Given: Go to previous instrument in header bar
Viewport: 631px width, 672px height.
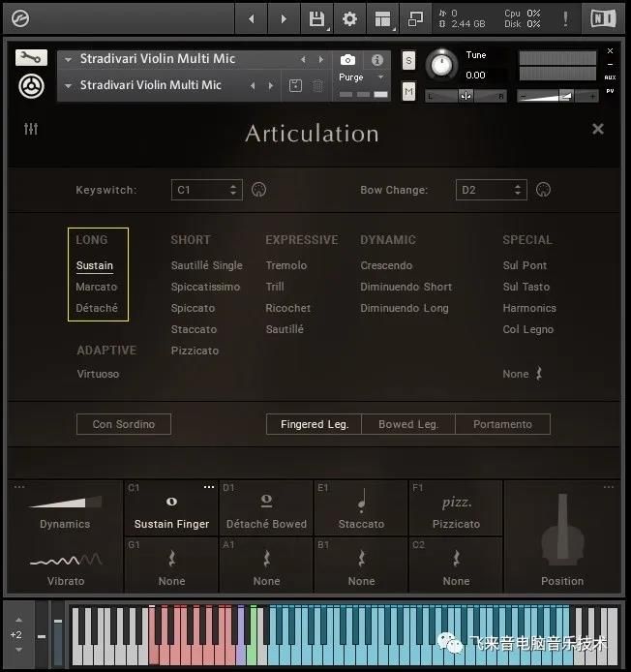Looking at the screenshot, I should pyautogui.click(x=252, y=18).
